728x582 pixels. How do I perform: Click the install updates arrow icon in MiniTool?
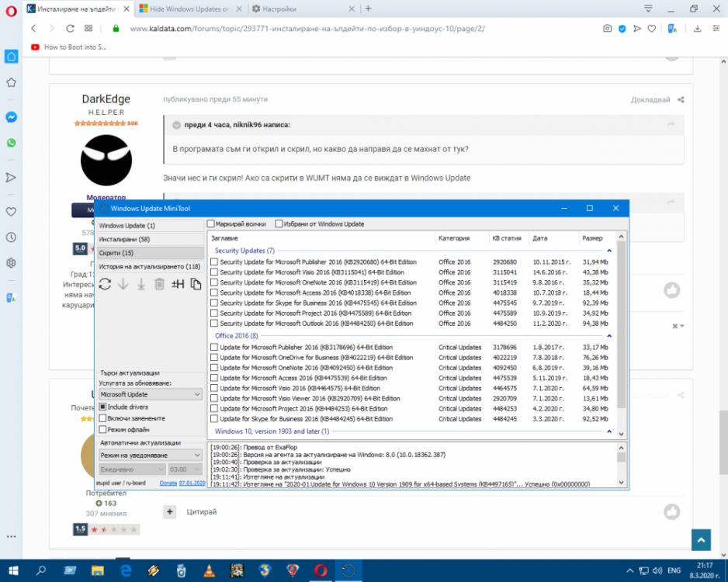click(x=141, y=284)
